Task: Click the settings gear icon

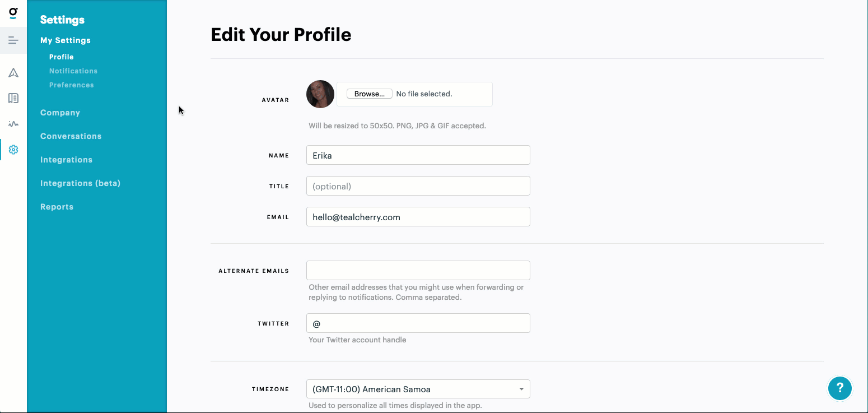Action: (x=13, y=150)
